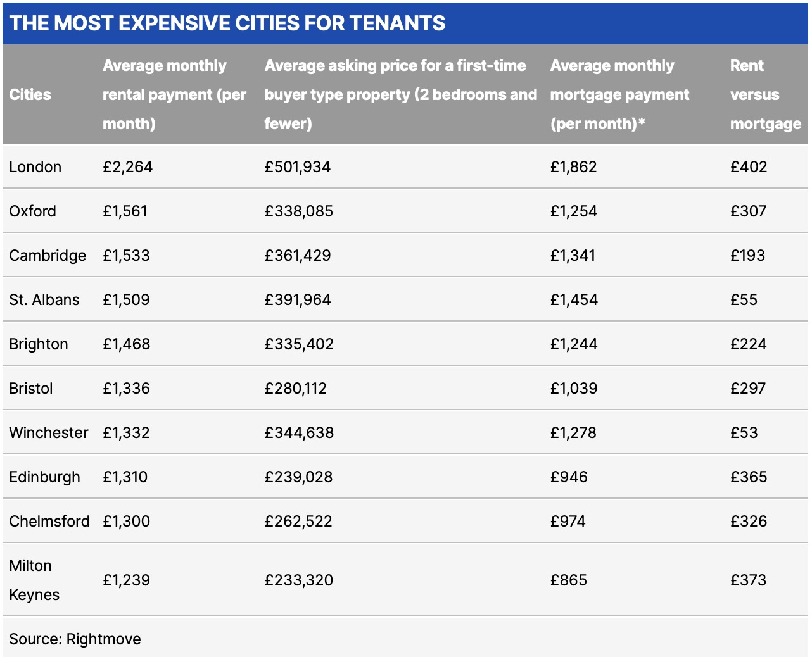Image resolution: width=812 pixels, height=657 pixels.
Task: Click Edinburgh's £239,028 asking price
Action: 298,477
